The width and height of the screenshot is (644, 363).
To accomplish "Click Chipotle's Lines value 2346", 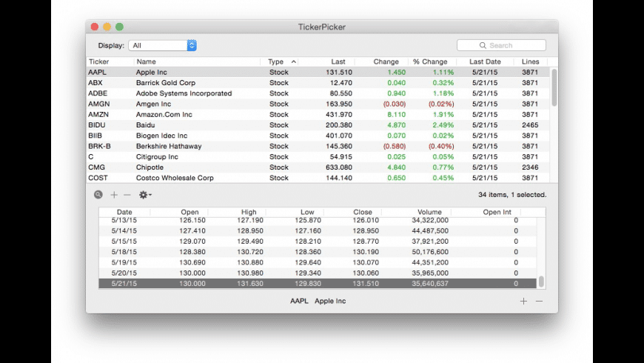I will coord(530,167).
